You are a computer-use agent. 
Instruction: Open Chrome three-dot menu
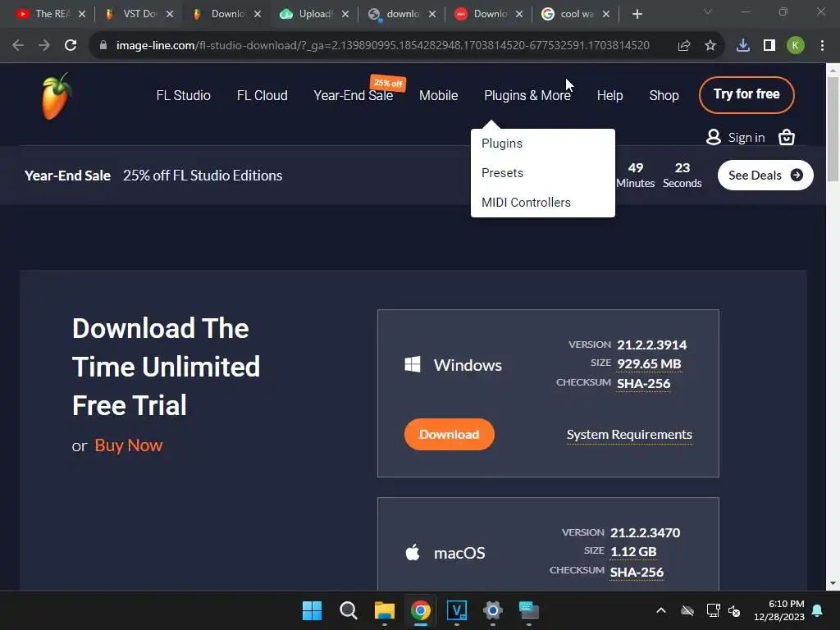(822, 46)
